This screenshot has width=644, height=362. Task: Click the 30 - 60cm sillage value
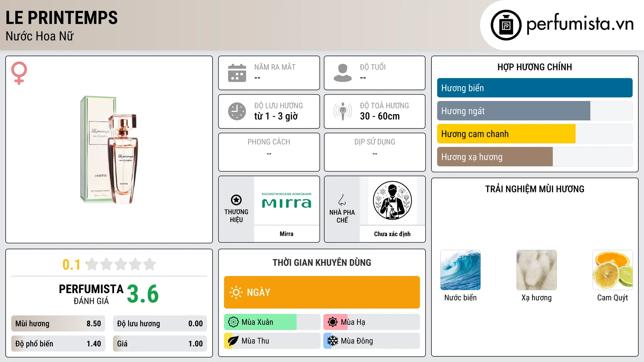380,116
